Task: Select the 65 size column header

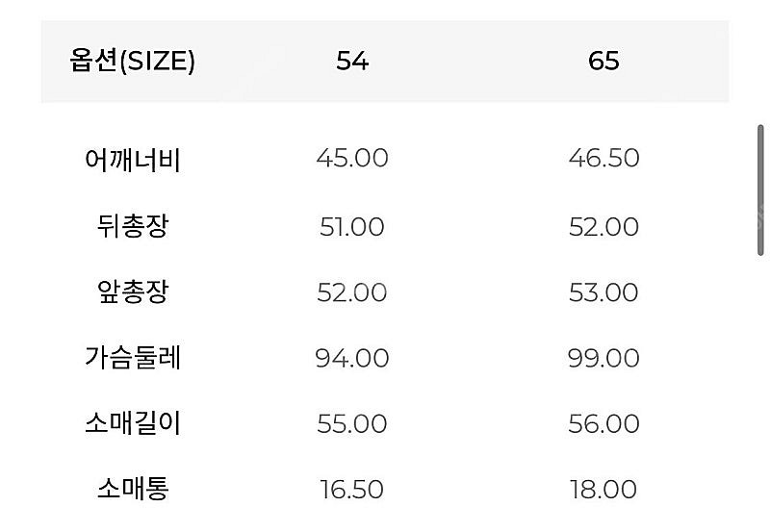Action: 603,61
